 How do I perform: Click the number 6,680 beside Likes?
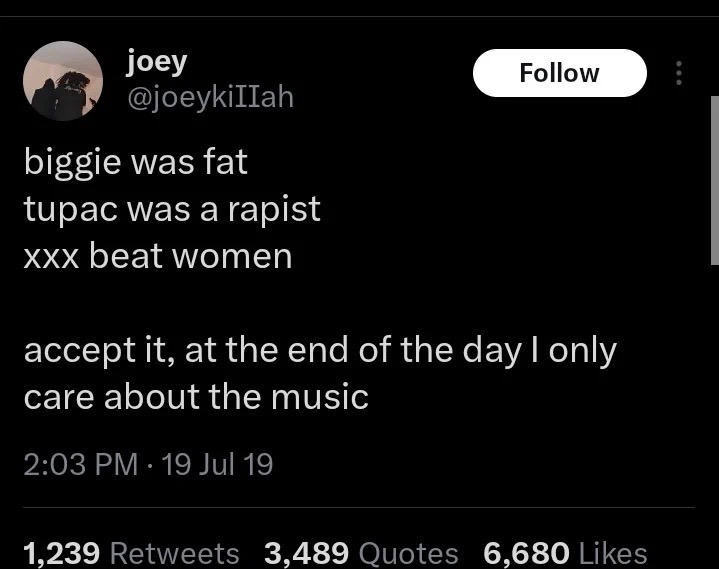[526, 552]
